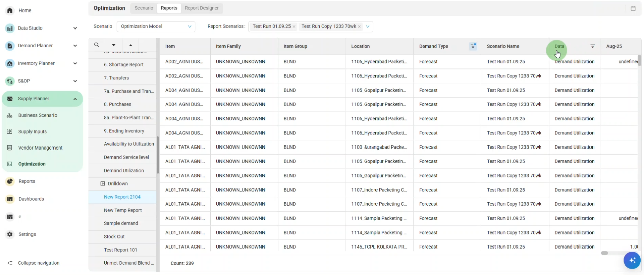This screenshot has height=275, width=644.
Task: Click the Collapse navigation icon
Action: point(10,263)
